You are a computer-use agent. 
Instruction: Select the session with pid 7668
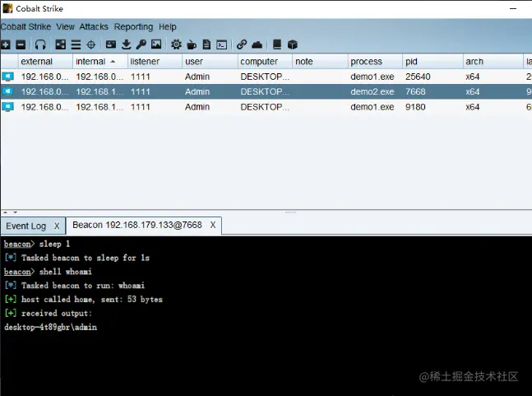266,91
